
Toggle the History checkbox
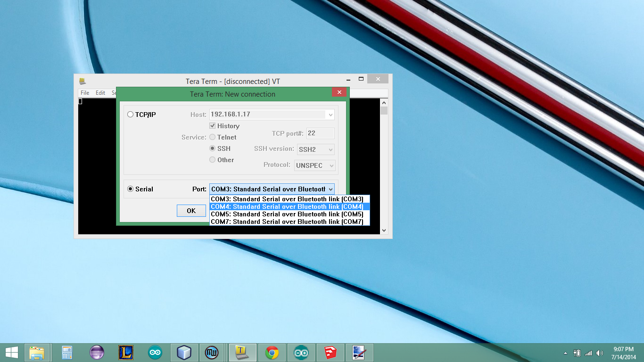213,126
